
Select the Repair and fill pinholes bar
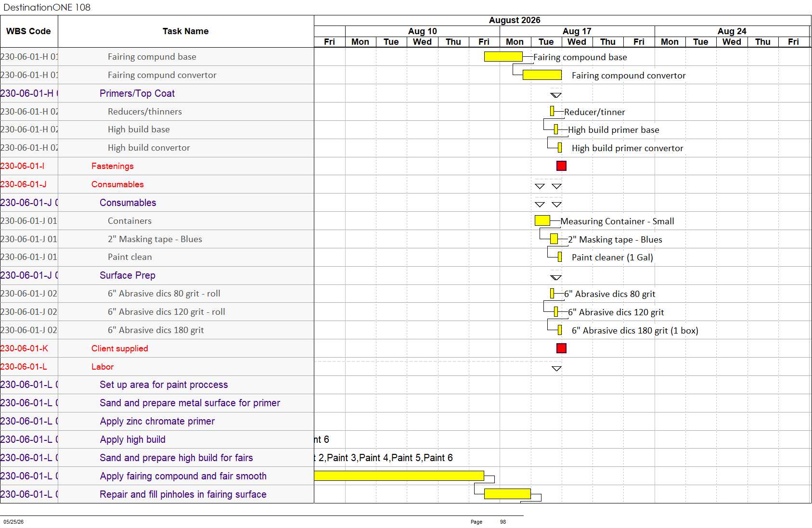pyautogui.click(x=507, y=494)
